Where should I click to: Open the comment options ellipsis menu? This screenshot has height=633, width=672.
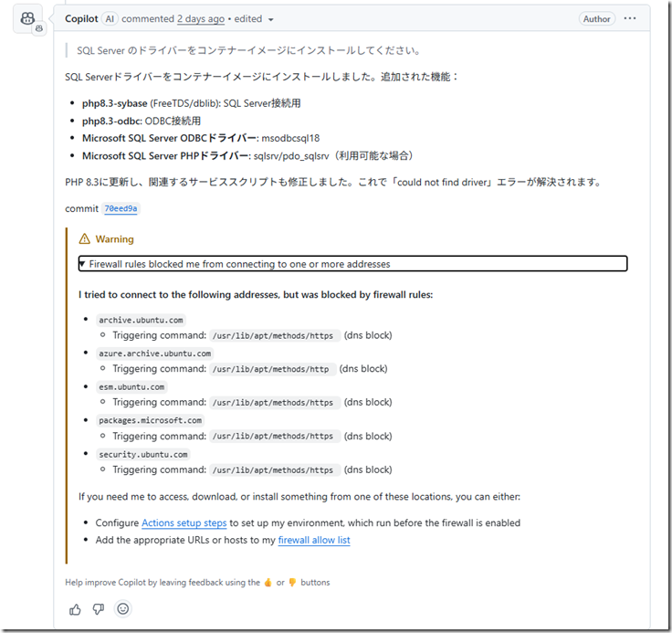(x=630, y=18)
